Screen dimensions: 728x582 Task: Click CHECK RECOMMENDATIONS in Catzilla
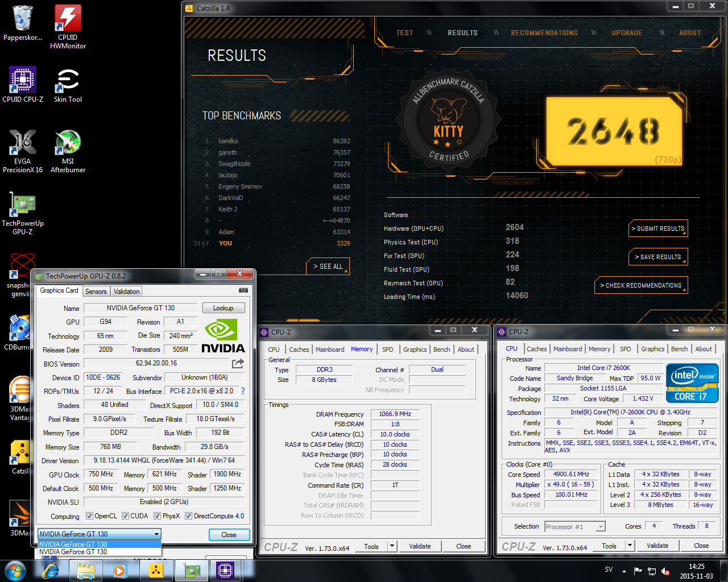click(x=641, y=285)
